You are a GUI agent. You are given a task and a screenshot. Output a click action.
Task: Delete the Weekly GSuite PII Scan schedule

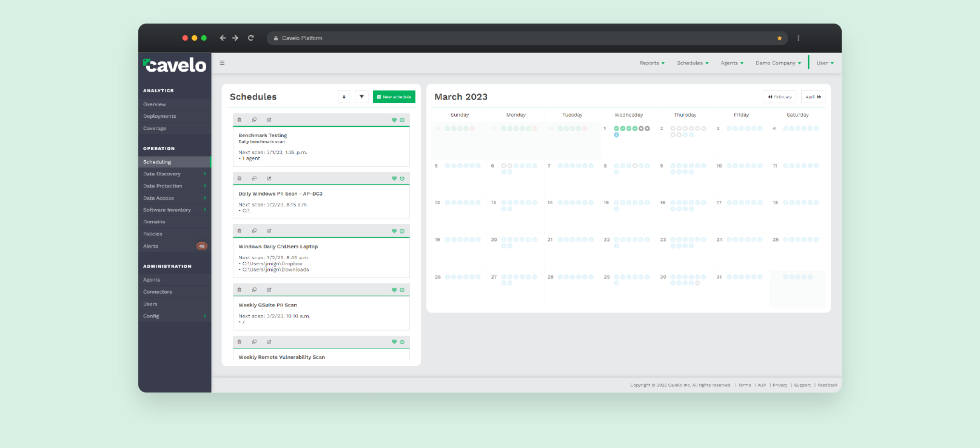pos(239,290)
